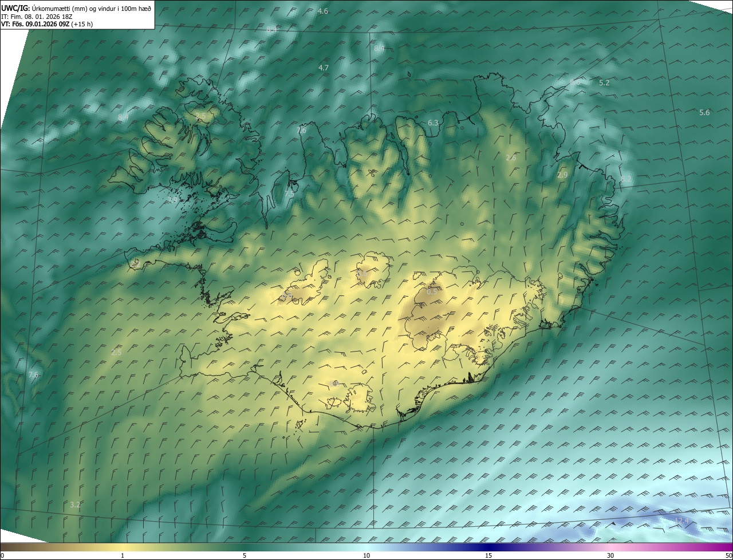
Task: Click the 5 tick on the color scale
Action: pyautogui.click(x=245, y=555)
